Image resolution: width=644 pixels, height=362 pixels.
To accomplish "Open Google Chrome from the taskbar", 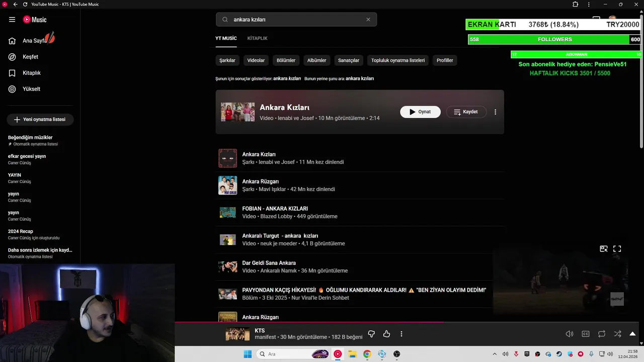I will (367, 354).
